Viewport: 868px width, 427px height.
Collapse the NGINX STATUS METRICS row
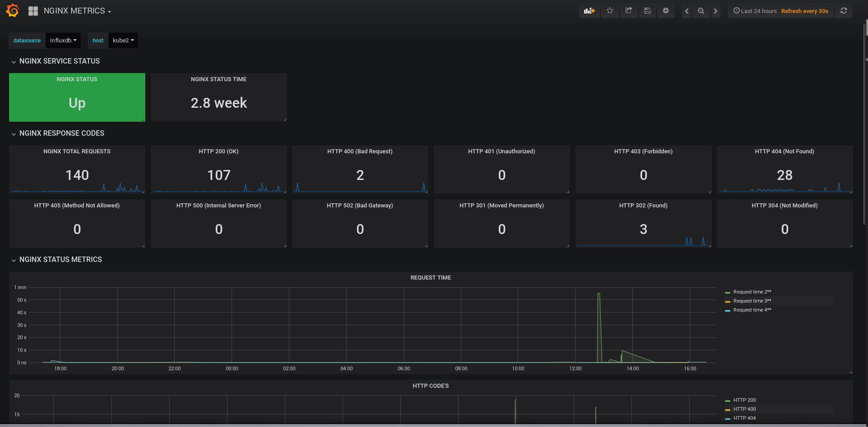(60, 260)
